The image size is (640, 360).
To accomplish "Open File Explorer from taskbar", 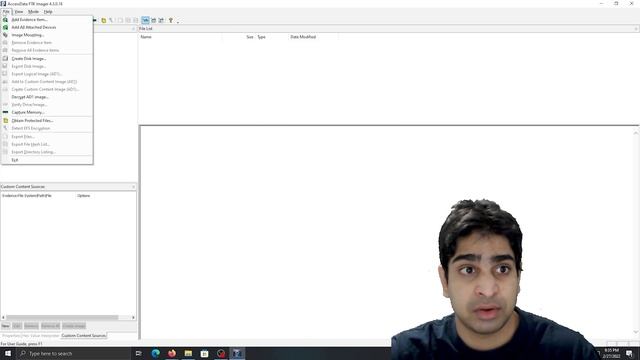I will coord(188,353).
